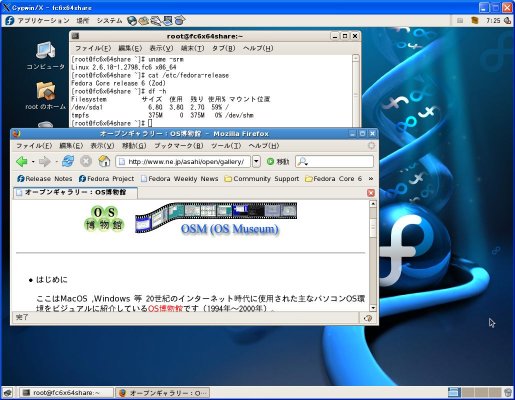
Task: Launch the OpenOffice Calc panel launcher
Action: pyautogui.click(x=180, y=21)
